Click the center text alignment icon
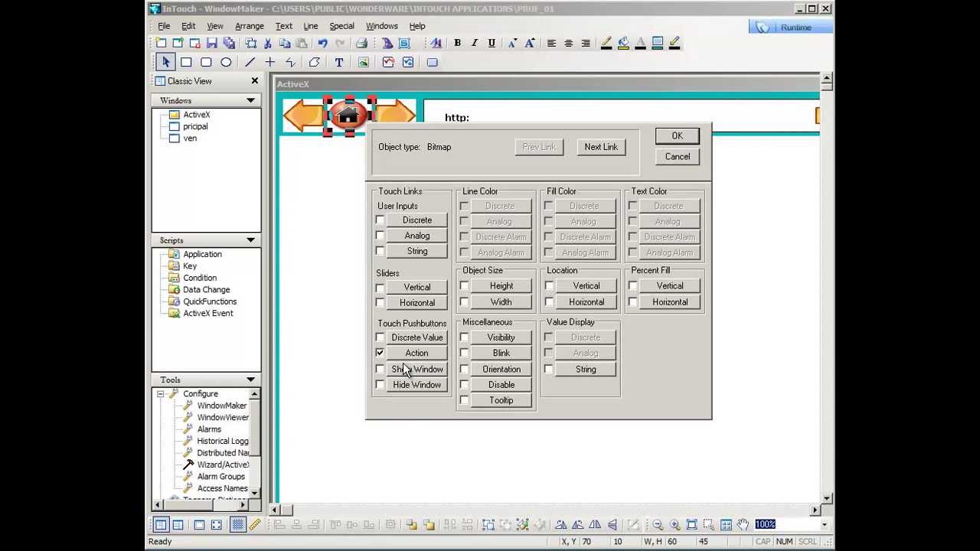Viewport: 980px width, 551px height. 568,44
